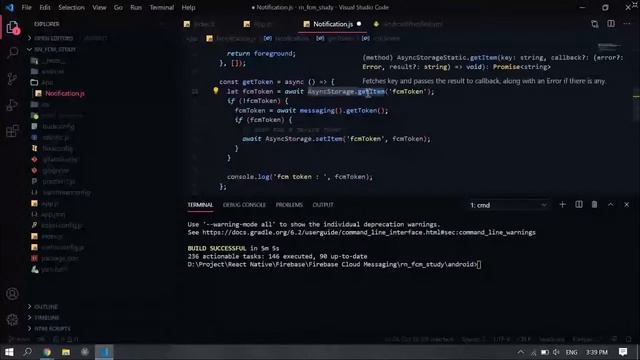Close the terminal panel

coord(627,204)
